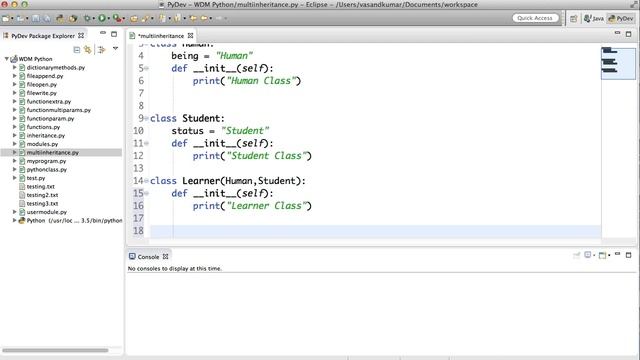640x360 pixels.
Task: Switch to the PyDev perspective
Action: coord(621,18)
